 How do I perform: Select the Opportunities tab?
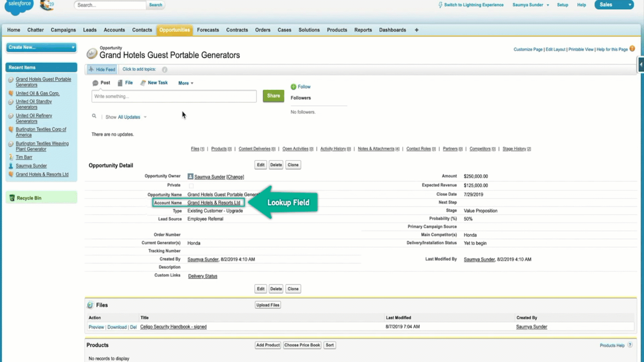(174, 30)
